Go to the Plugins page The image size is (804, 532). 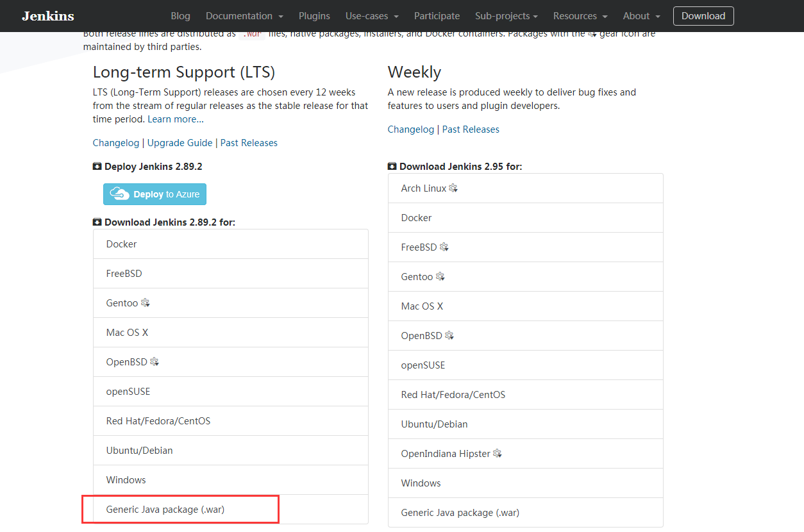click(314, 16)
